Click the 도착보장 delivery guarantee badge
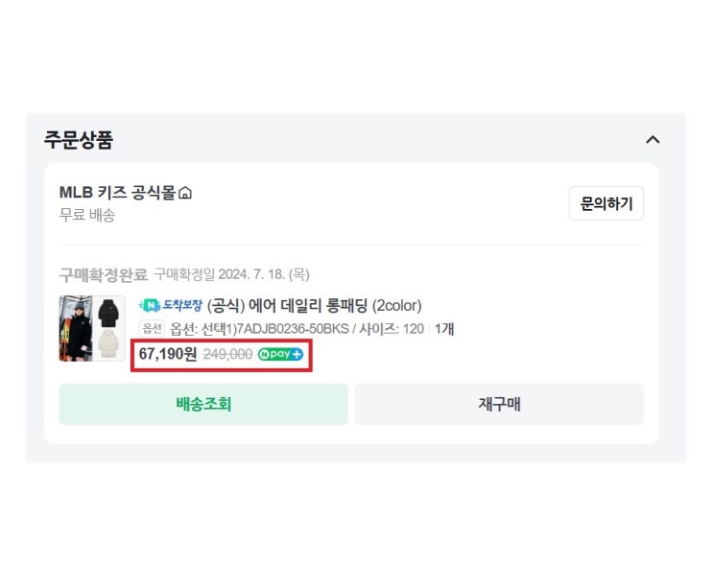713x588 pixels. 170,306
